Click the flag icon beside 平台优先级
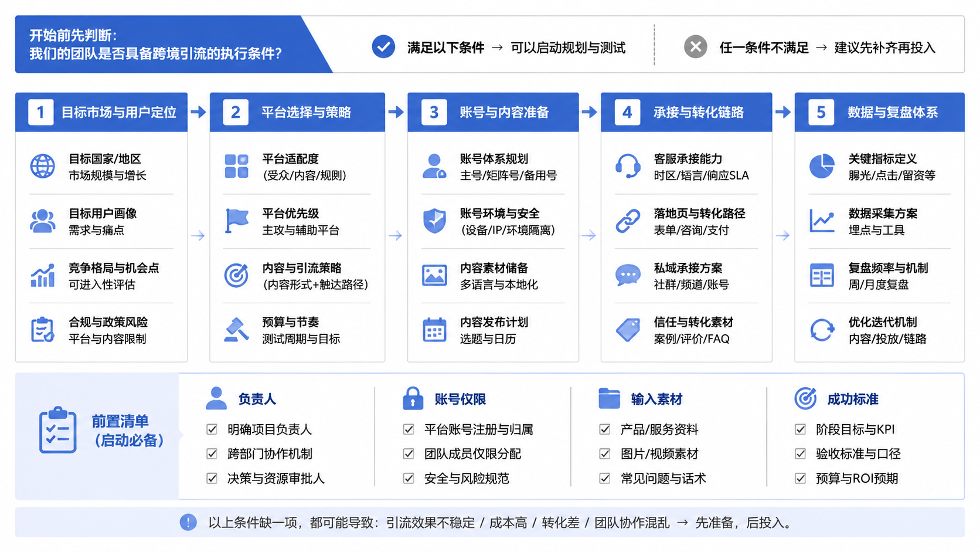This screenshot has height=552, width=980. tap(237, 221)
